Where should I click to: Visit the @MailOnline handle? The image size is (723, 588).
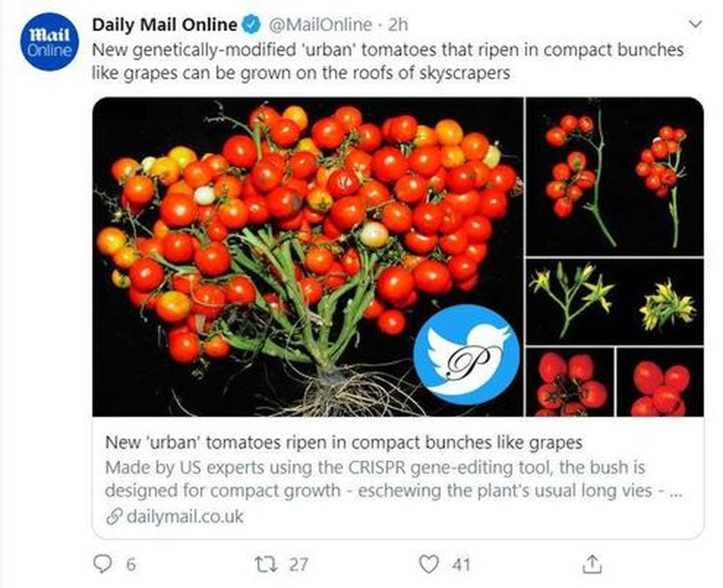(x=319, y=25)
